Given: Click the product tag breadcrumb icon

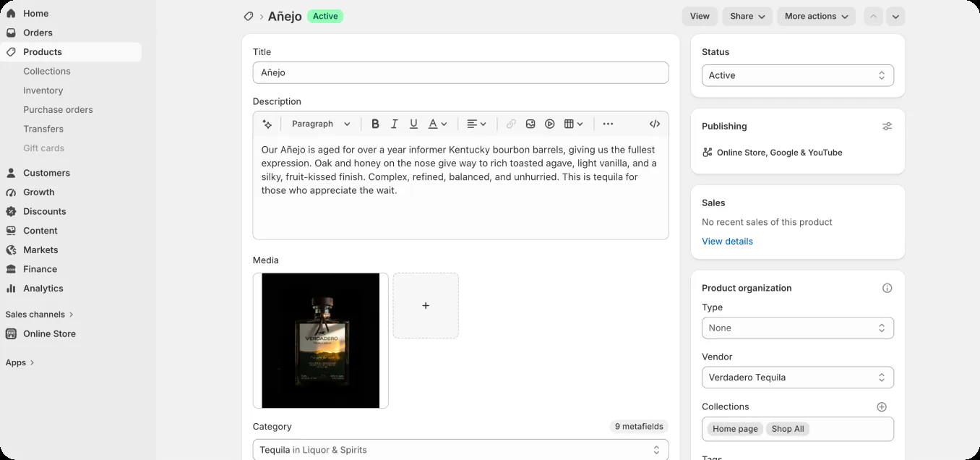Looking at the screenshot, I should pos(249,16).
